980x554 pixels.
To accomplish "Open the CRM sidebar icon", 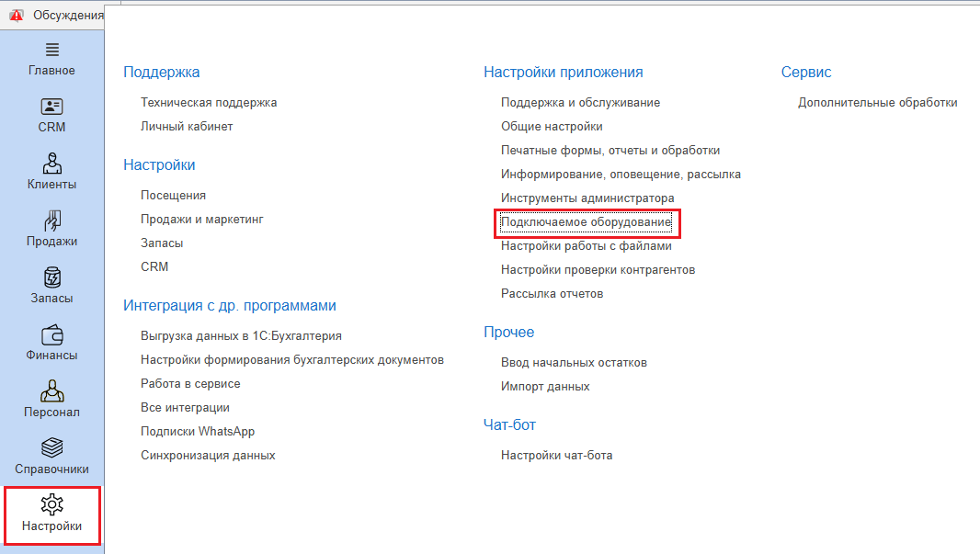I will point(51,107).
